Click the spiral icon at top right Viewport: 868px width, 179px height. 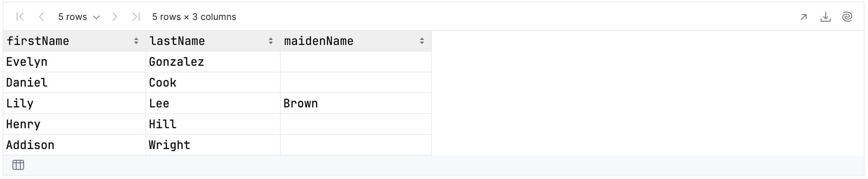tap(847, 17)
